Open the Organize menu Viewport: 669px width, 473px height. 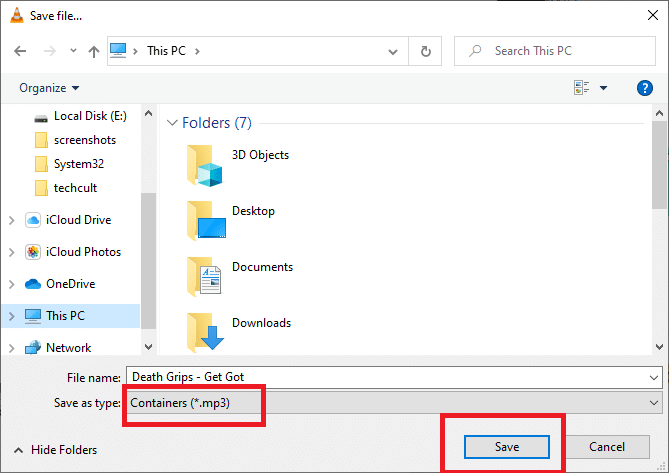pyautogui.click(x=49, y=88)
